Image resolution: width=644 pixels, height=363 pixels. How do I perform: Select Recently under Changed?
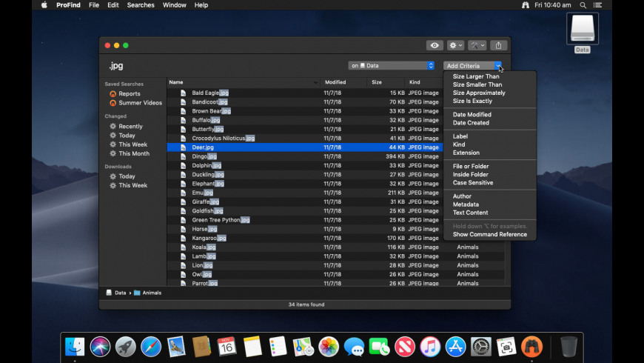130,127
